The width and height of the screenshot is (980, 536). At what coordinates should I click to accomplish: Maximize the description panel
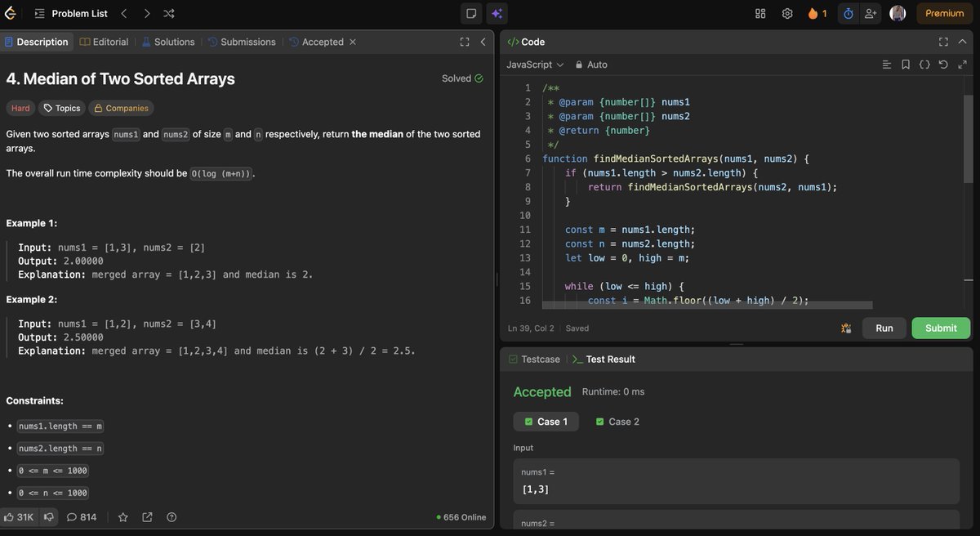coord(465,42)
